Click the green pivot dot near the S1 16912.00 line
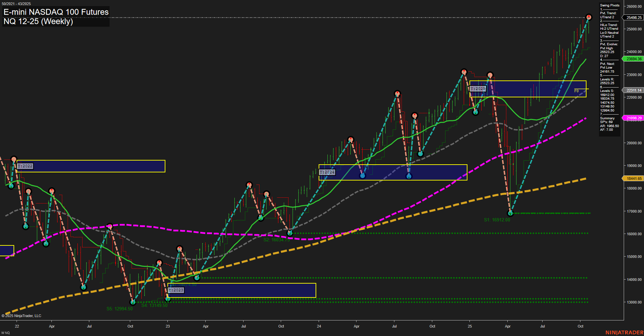This screenshot has width=644, height=336. click(510, 213)
